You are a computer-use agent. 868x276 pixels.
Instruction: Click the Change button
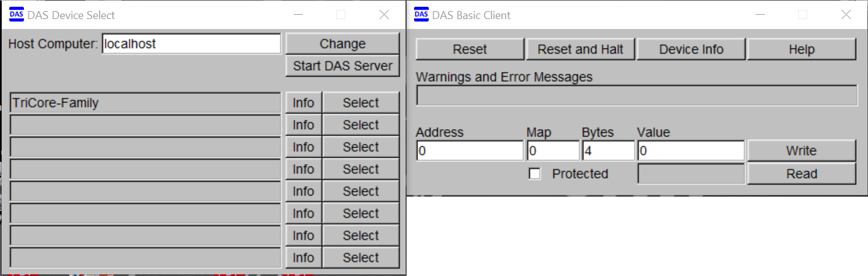[x=342, y=44]
